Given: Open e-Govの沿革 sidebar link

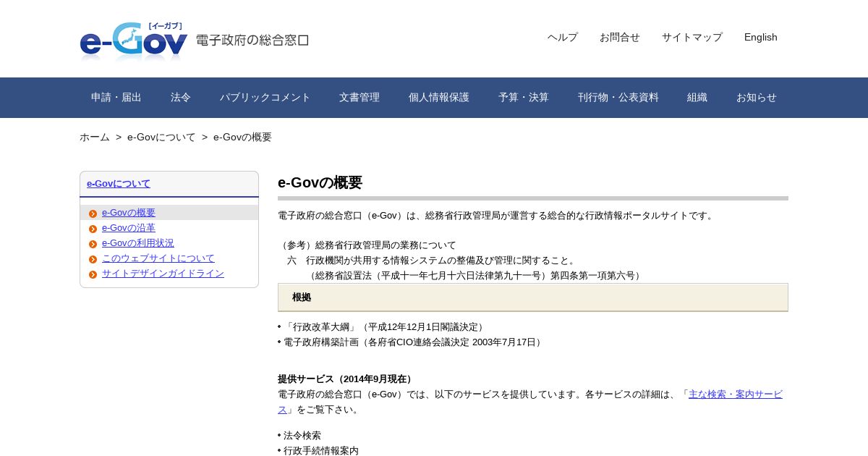Looking at the screenshot, I should pos(129,228).
